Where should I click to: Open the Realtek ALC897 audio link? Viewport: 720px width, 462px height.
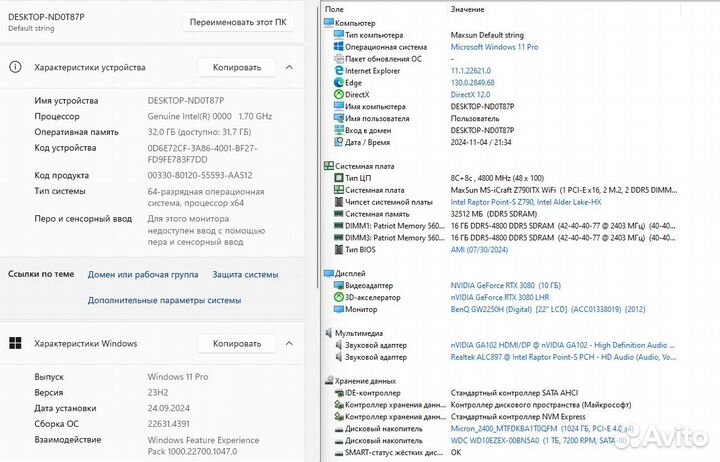coord(563,357)
